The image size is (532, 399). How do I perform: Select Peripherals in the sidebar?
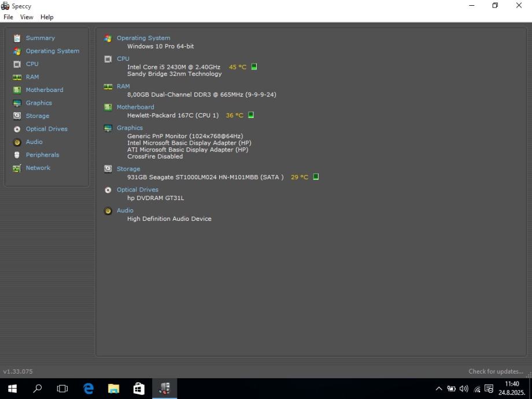tap(42, 155)
